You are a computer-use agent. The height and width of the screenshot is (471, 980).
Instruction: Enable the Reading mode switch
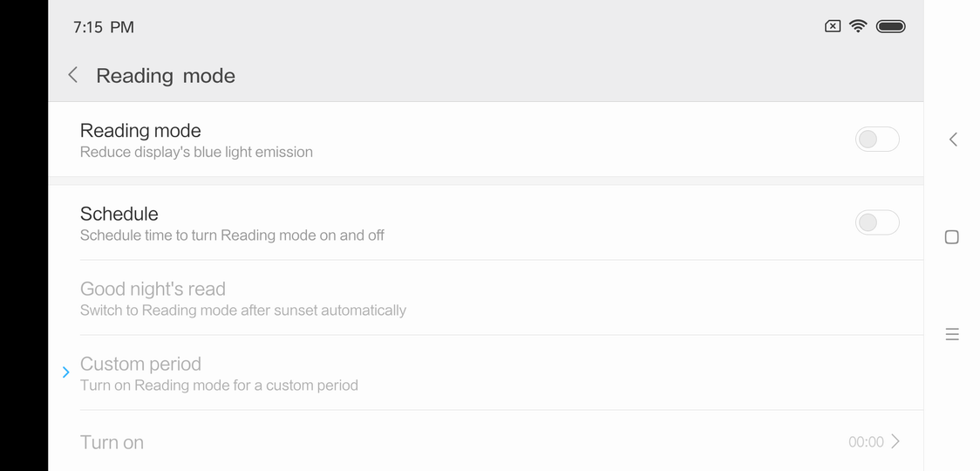click(876, 140)
